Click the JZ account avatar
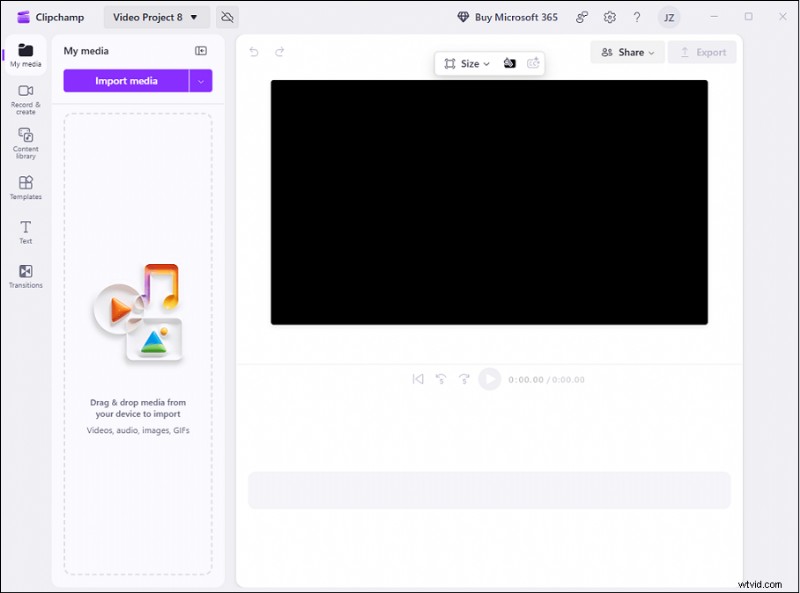This screenshot has height=593, width=800. [x=668, y=17]
